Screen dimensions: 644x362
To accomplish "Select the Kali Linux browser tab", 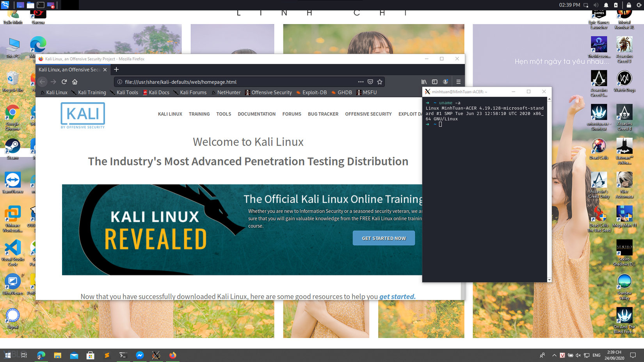I will click(x=73, y=69).
